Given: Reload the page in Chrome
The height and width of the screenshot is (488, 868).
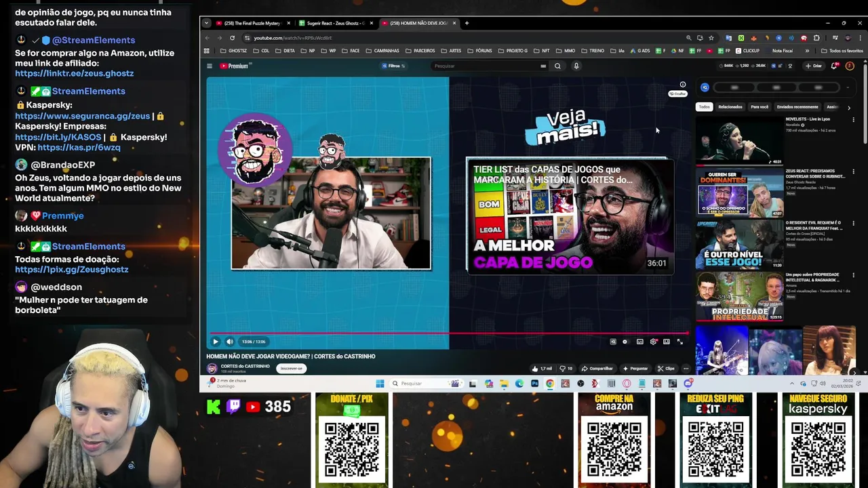Looking at the screenshot, I should [232, 38].
